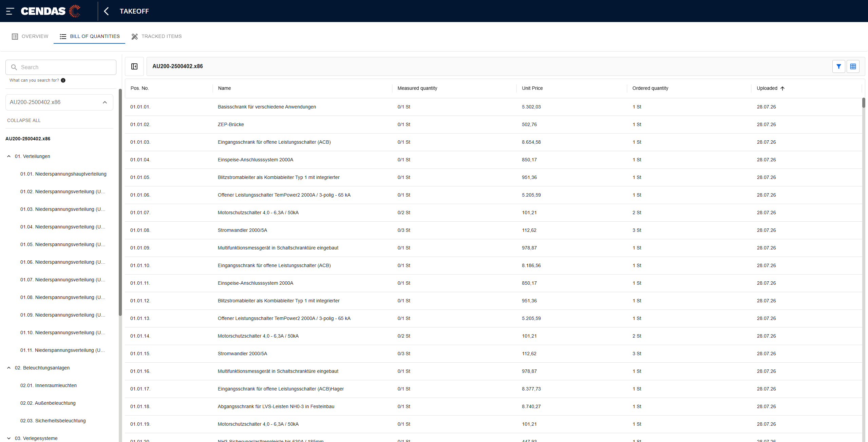
Task: Click the search magnifier icon
Action: point(14,67)
